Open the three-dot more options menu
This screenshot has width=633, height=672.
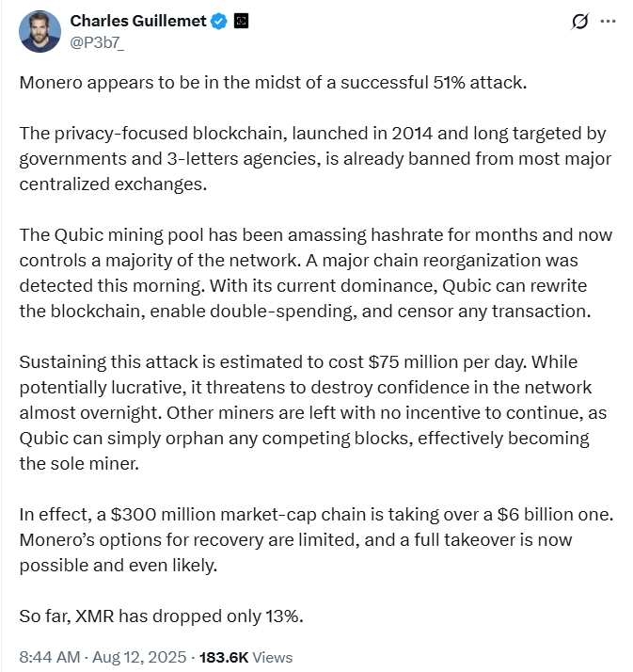(609, 21)
